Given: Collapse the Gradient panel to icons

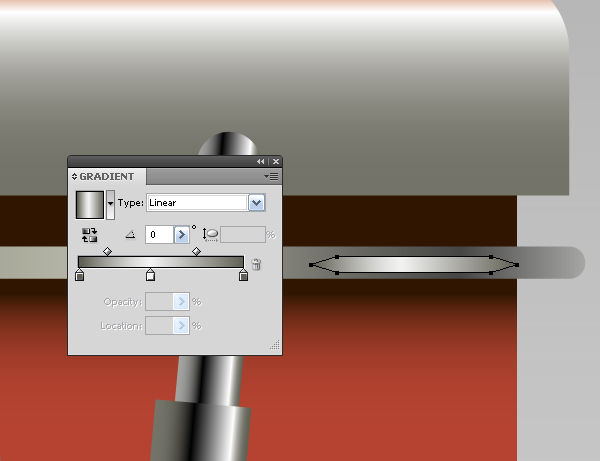Looking at the screenshot, I should [261, 161].
